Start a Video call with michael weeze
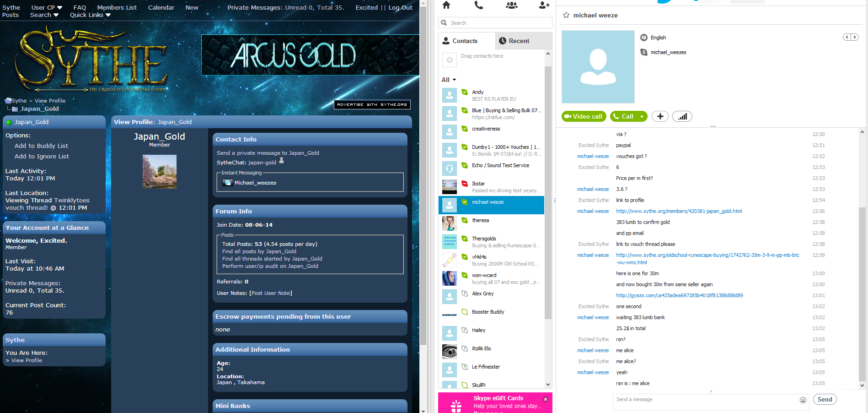868x413 pixels. tap(584, 116)
